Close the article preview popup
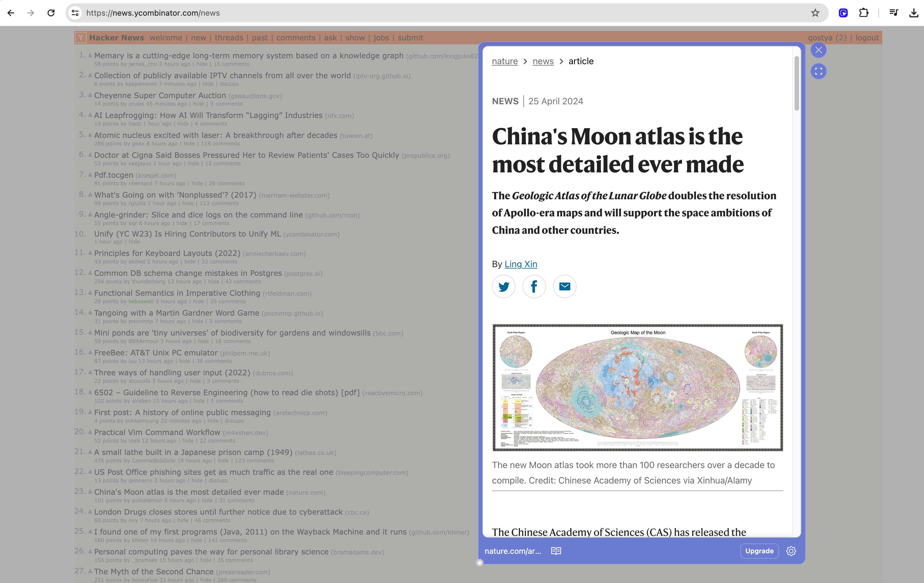This screenshot has height=583, width=924. click(x=818, y=50)
